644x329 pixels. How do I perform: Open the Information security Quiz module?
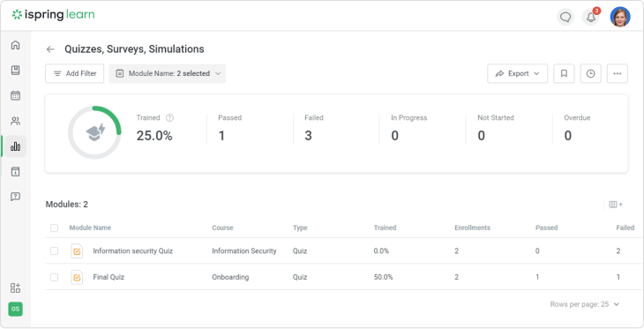(x=132, y=251)
